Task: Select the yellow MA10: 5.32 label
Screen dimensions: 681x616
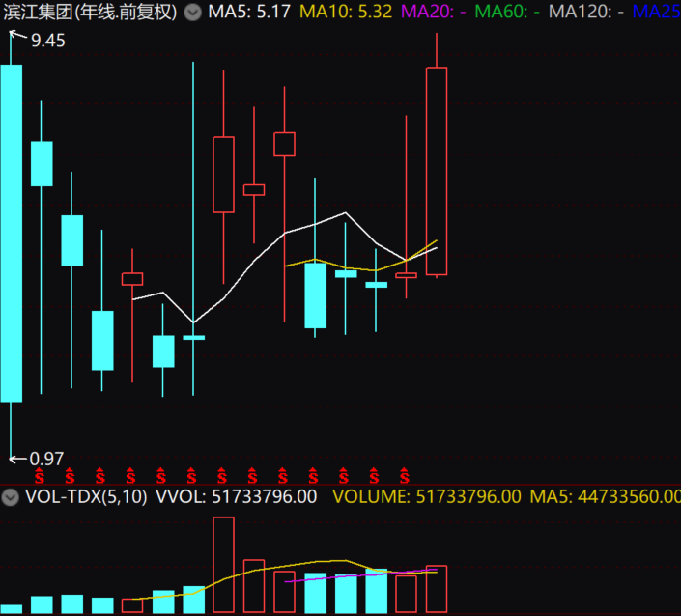Action: tap(345, 13)
